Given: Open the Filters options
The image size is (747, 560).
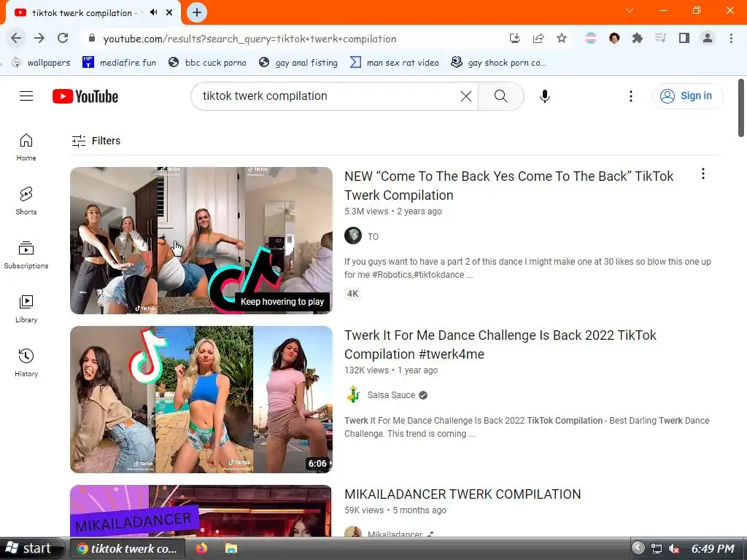Looking at the screenshot, I should pyautogui.click(x=96, y=141).
